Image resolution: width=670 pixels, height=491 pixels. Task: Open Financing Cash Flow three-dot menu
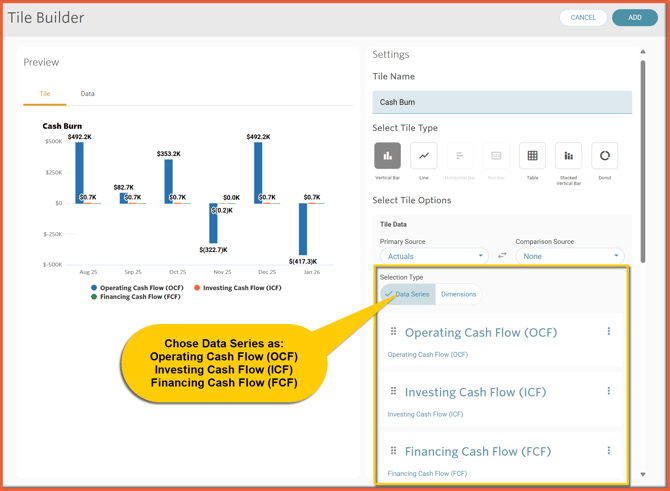[609, 451]
